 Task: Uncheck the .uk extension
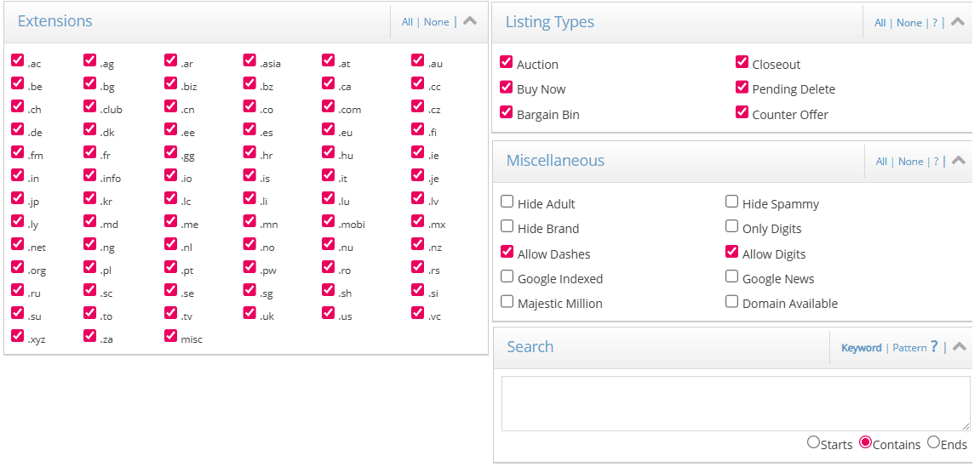click(x=249, y=313)
